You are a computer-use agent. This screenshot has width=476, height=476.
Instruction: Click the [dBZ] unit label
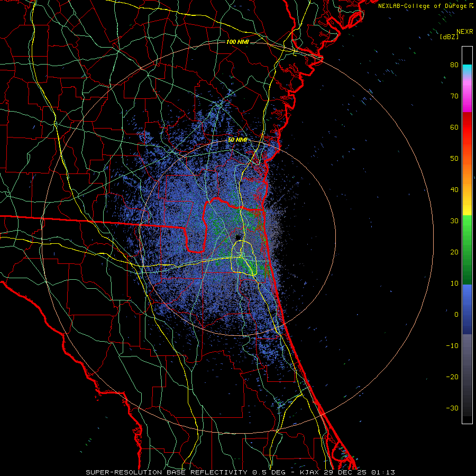coord(449,36)
